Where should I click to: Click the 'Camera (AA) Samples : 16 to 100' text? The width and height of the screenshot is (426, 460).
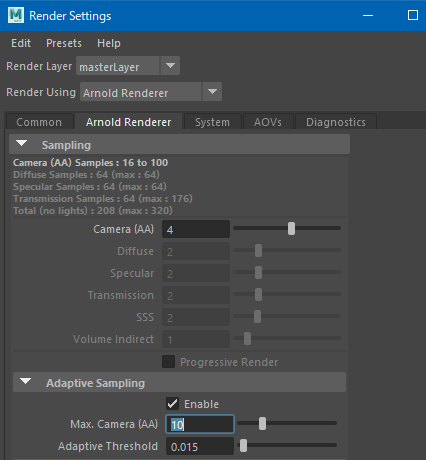(x=91, y=163)
